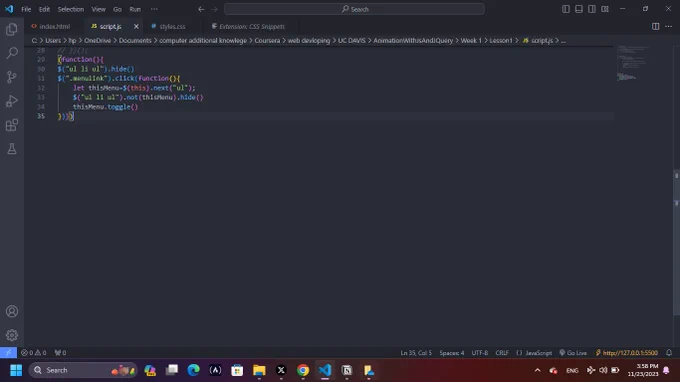Open editor more actions ellipsis

[668, 26]
